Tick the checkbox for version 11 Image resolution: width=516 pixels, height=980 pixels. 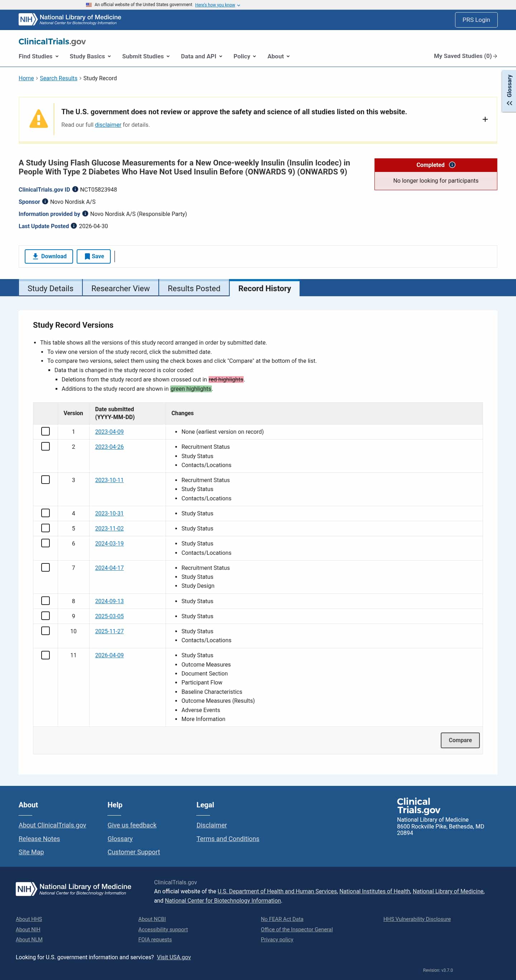[x=45, y=655]
